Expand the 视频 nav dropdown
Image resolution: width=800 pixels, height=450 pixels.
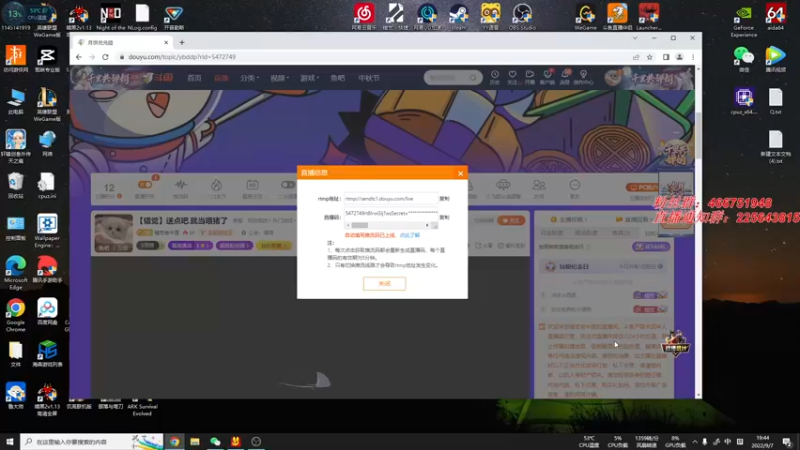[x=279, y=78]
